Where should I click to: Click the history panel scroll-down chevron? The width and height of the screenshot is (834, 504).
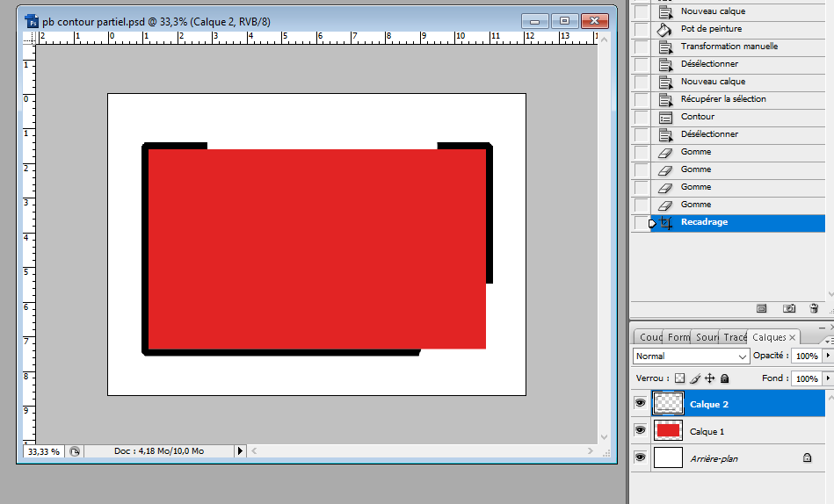click(830, 294)
